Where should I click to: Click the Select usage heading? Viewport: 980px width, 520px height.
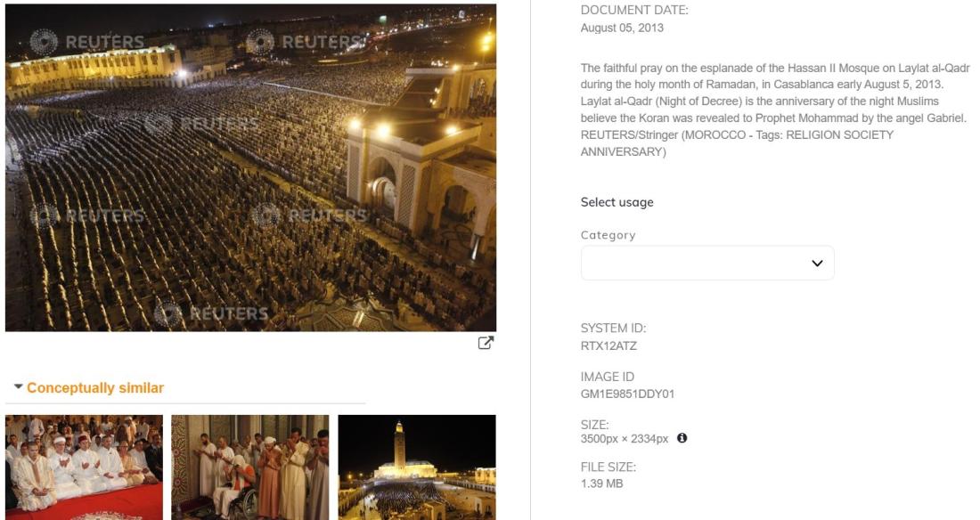617,202
